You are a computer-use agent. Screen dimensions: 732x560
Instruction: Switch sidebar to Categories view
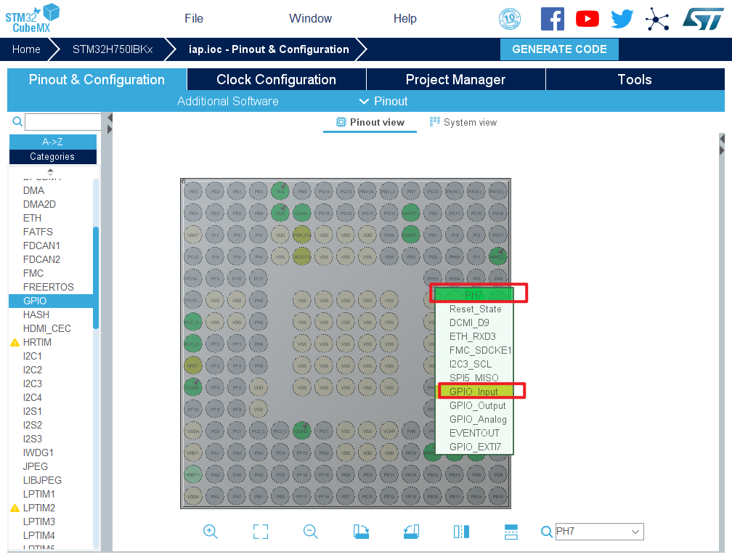tap(52, 156)
